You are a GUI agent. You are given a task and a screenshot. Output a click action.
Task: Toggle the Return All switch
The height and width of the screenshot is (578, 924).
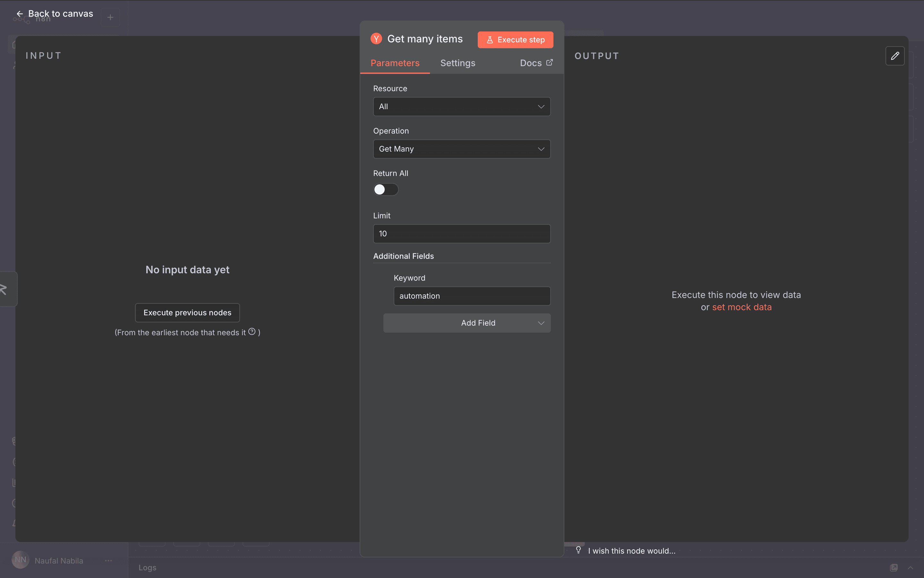[x=386, y=189]
